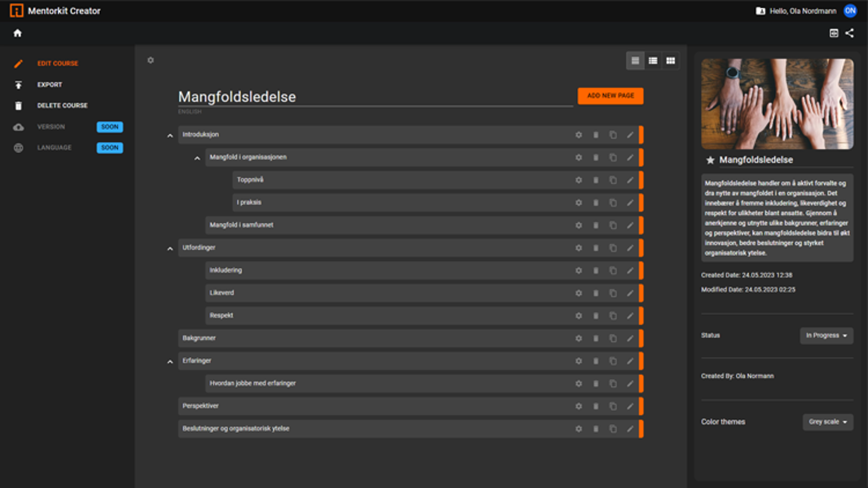This screenshot has width=868, height=488.
Task: Duplicate the Utfordinger page with copy icon
Action: tap(612, 248)
